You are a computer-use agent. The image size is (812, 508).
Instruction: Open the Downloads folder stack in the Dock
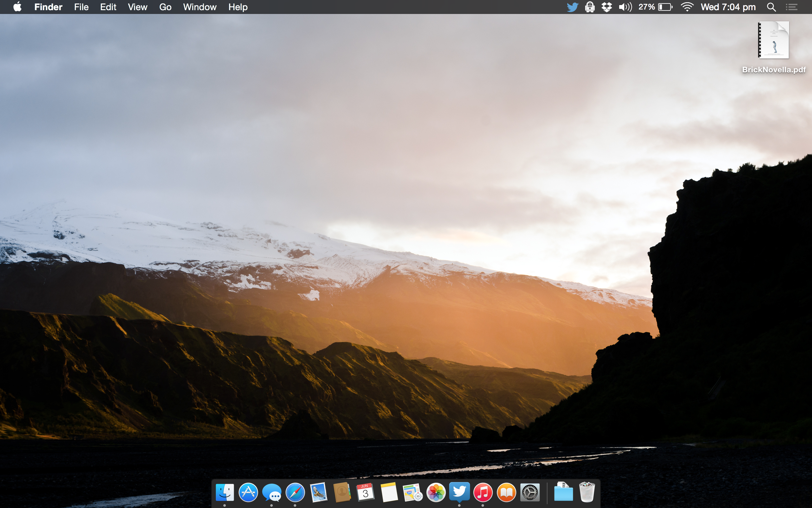[x=563, y=492]
